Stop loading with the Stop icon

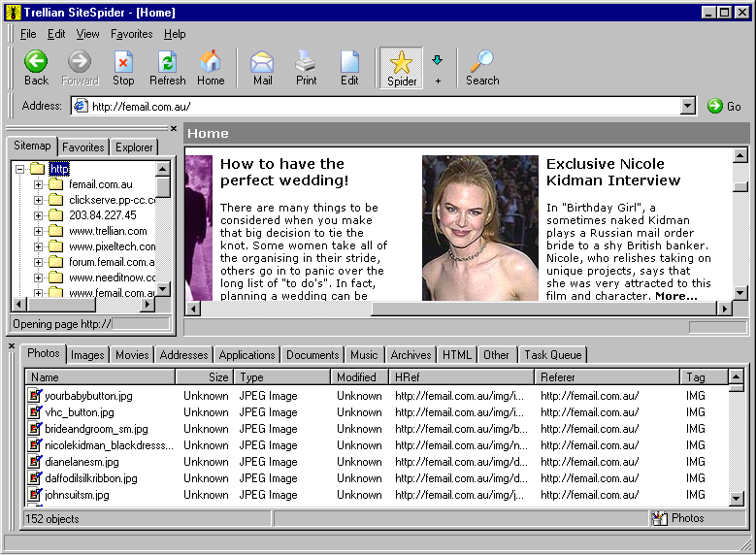[x=123, y=67]
